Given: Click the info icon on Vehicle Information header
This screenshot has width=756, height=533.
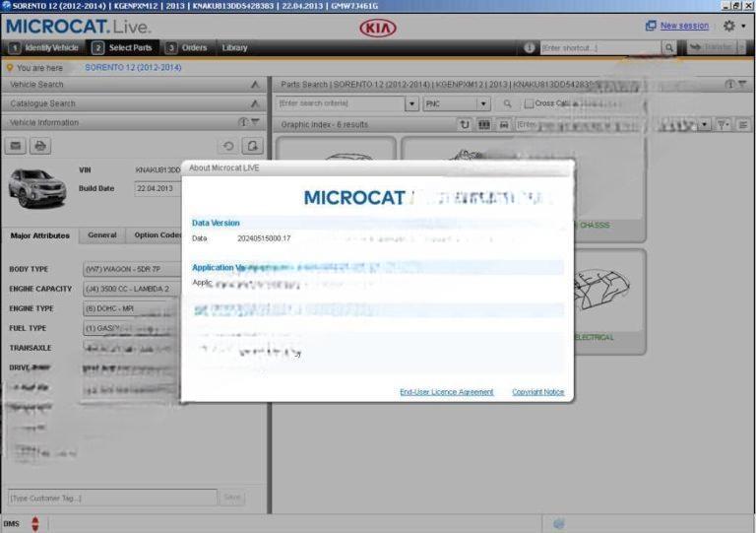Looking at the screenshot, I should coord(243,122).
